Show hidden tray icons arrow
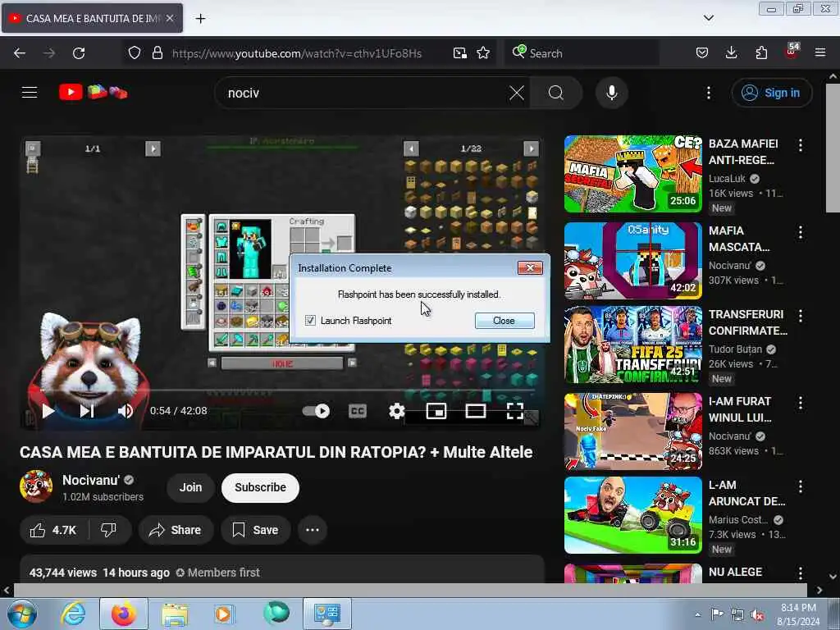This screenshot has width=840, height=630. 697,614
